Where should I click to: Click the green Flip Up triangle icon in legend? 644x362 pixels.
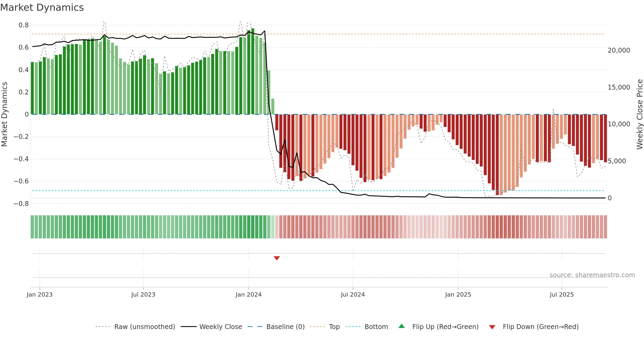(402, 326)
